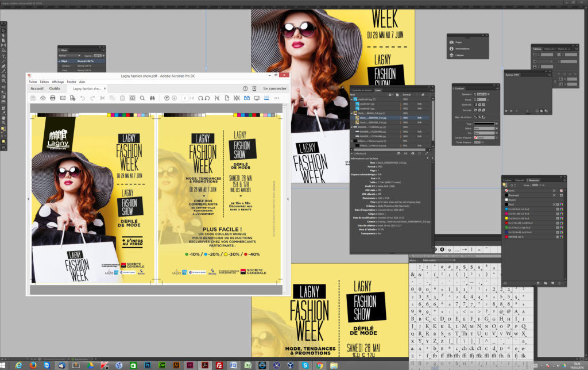Click the Se connecter button

coord(274,88)
